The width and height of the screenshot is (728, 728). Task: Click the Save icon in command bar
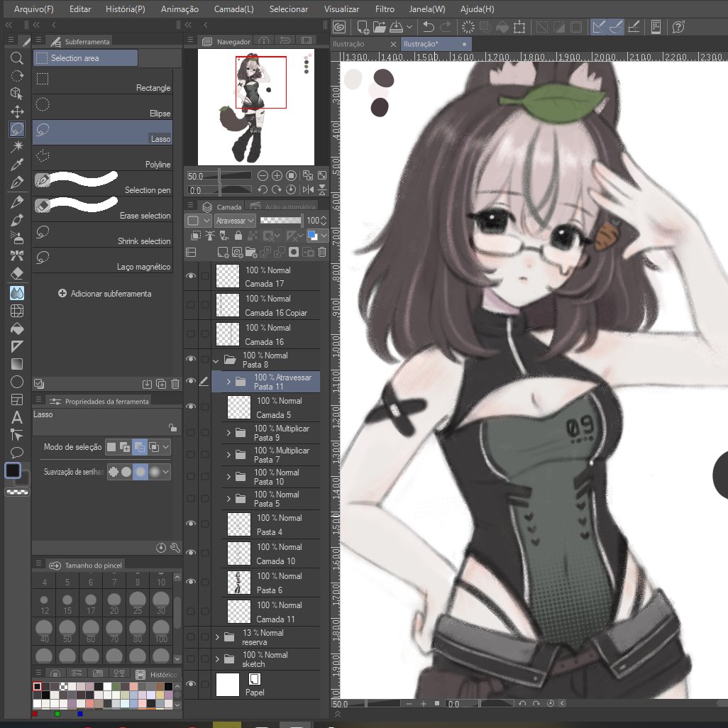(396, 27)
